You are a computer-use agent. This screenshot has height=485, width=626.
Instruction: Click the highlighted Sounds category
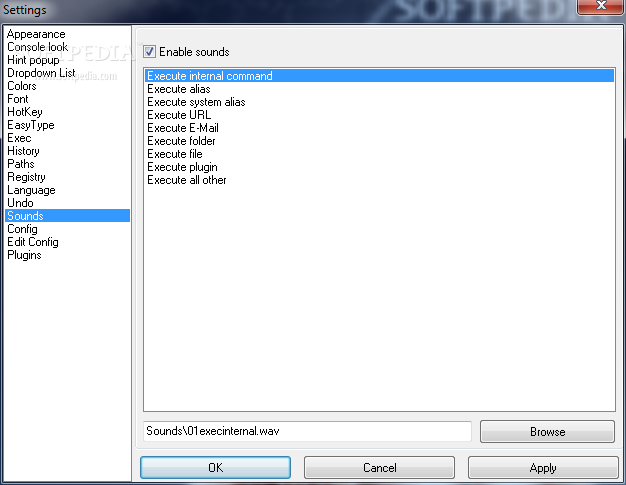coord(67,216)
